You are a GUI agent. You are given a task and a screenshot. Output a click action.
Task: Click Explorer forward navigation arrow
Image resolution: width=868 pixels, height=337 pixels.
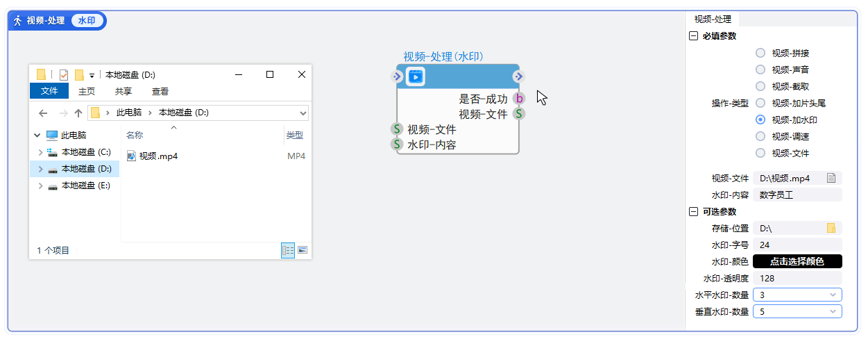[63, 113]
